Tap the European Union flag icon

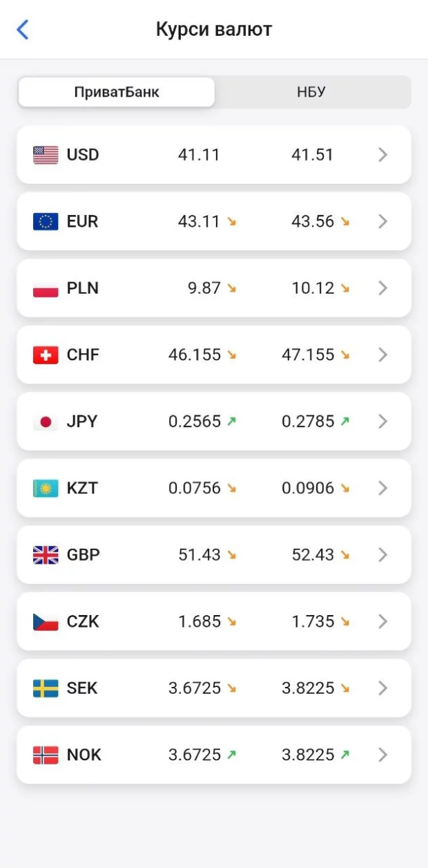(x=46, y=222)
